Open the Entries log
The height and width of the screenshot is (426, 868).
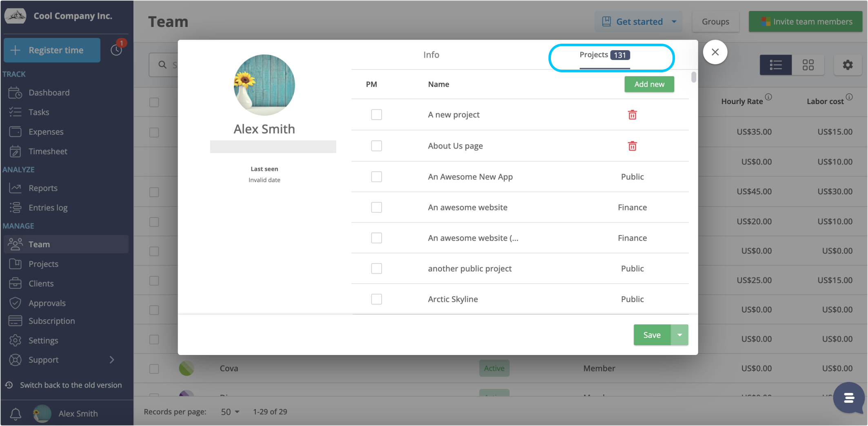(48, 207)
